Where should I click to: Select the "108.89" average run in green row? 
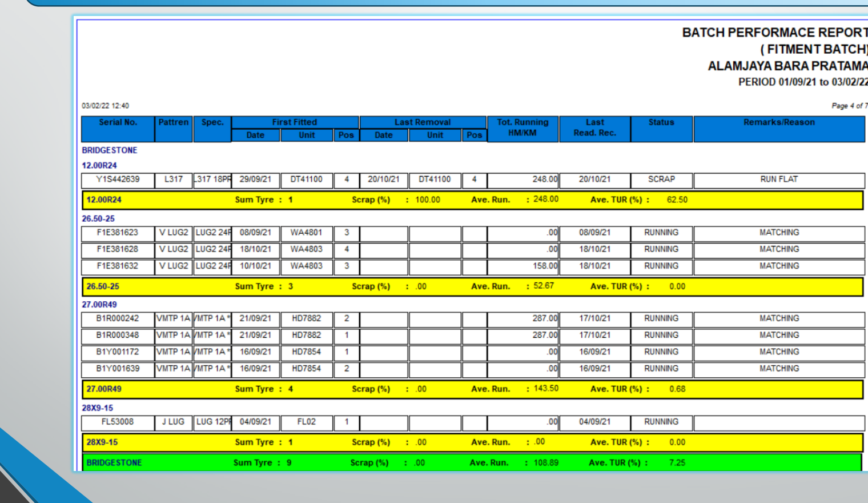[x=546, y=463]
